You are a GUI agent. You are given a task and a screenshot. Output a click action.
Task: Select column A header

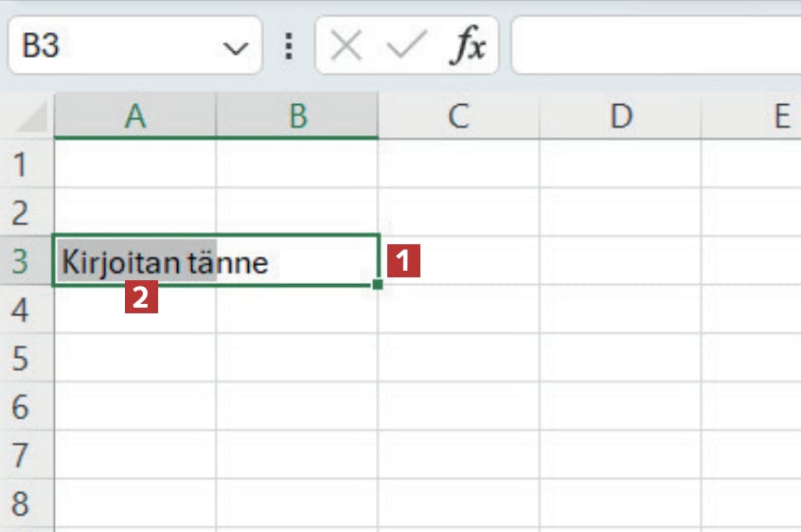coord(135,116)
